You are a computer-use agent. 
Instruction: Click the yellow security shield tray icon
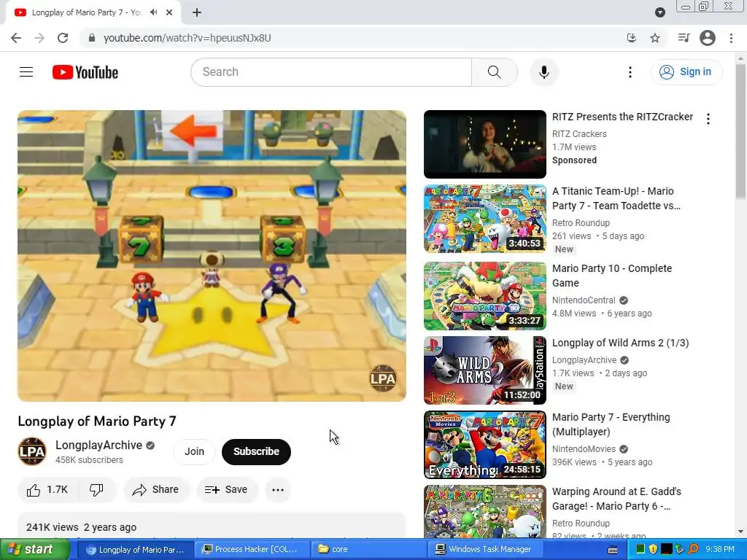pyautogui.click(x=653, y=550)
